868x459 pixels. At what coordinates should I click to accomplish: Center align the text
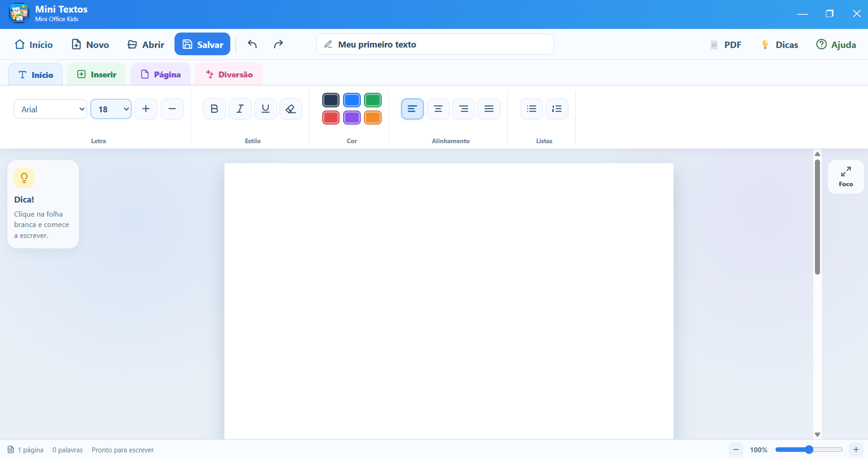tap(438, 109)
